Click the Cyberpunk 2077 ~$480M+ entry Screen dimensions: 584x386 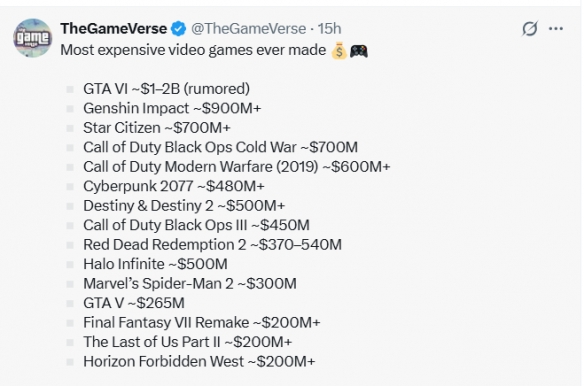174,186
